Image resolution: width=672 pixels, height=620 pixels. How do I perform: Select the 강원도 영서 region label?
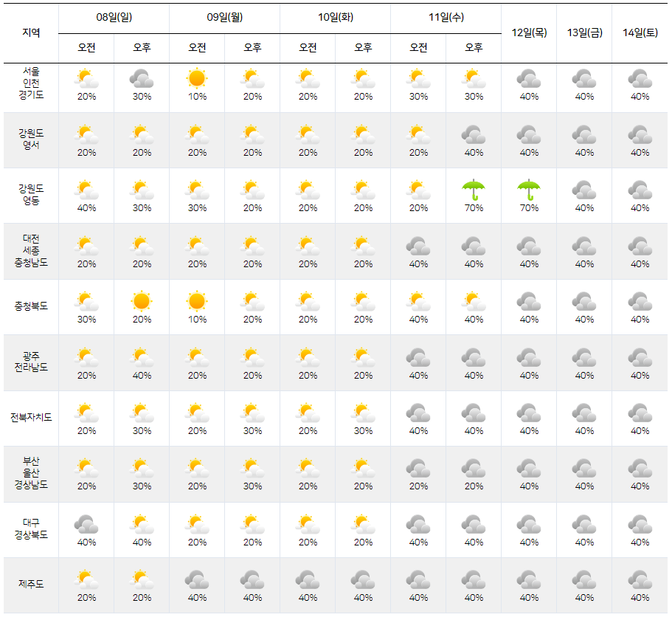pos(31,139)
